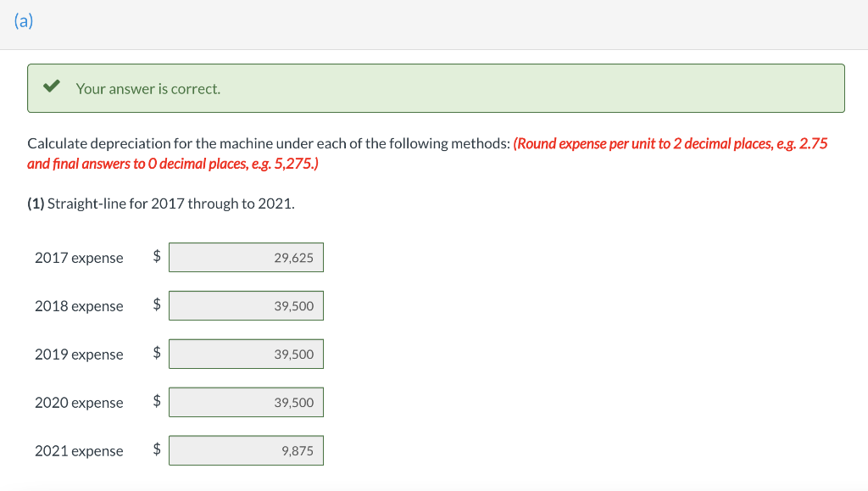Click the 2021 expense field showing 9,875
This screenshot has width=868, height=491.
[x=246, y=450]
